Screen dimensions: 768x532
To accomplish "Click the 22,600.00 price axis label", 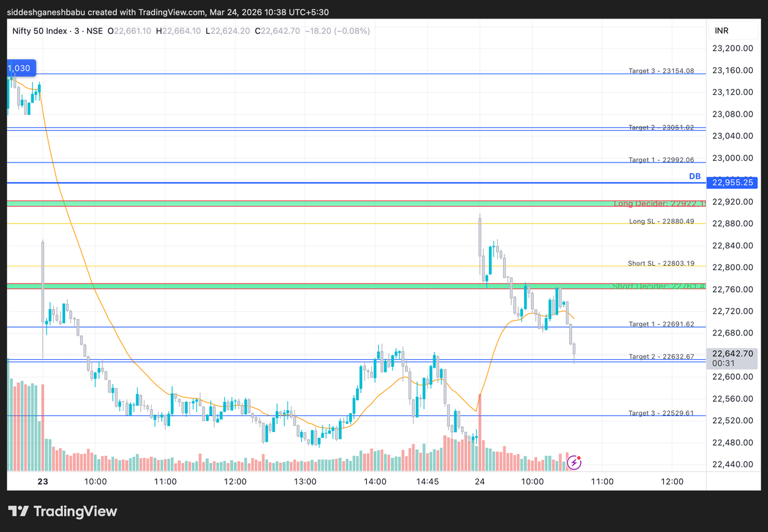I will pyautogui.click(x=732, y=376).
